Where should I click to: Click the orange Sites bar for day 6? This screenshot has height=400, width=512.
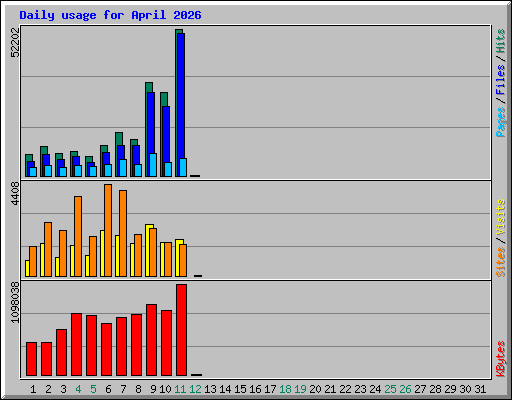click(108, 230)
